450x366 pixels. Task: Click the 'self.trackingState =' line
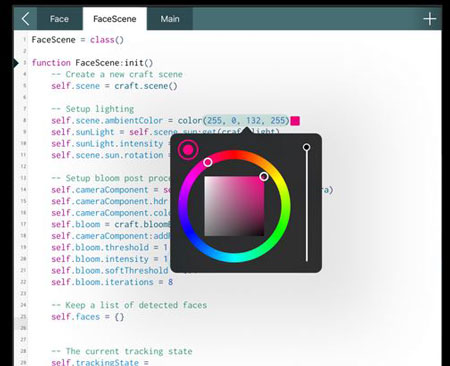100,362
